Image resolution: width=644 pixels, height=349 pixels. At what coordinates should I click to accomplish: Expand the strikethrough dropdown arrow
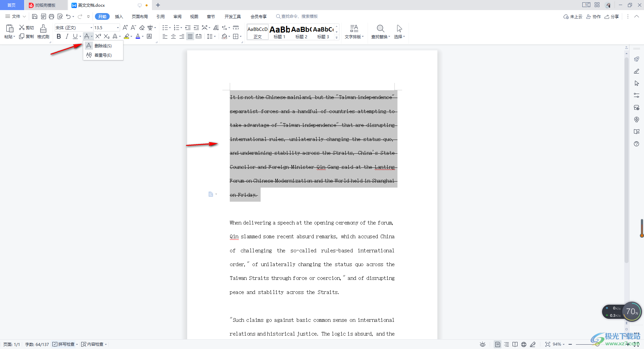click(92, 36)
